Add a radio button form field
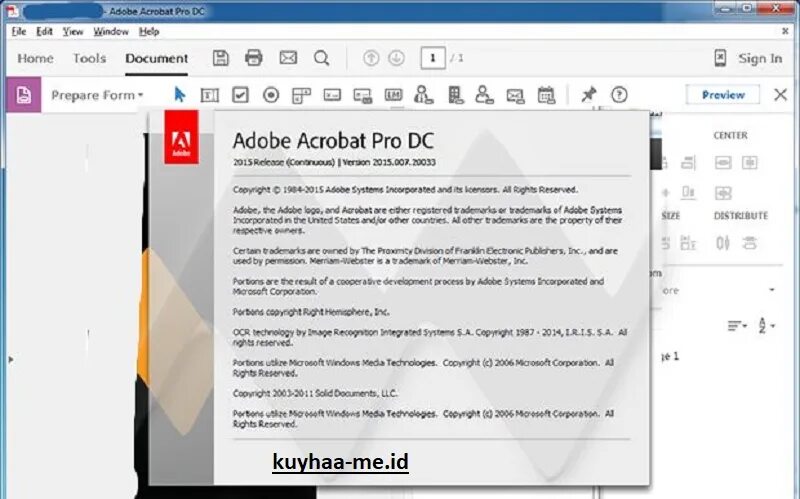The width and height of the screenshot is (800, 499). click(271, 95)
